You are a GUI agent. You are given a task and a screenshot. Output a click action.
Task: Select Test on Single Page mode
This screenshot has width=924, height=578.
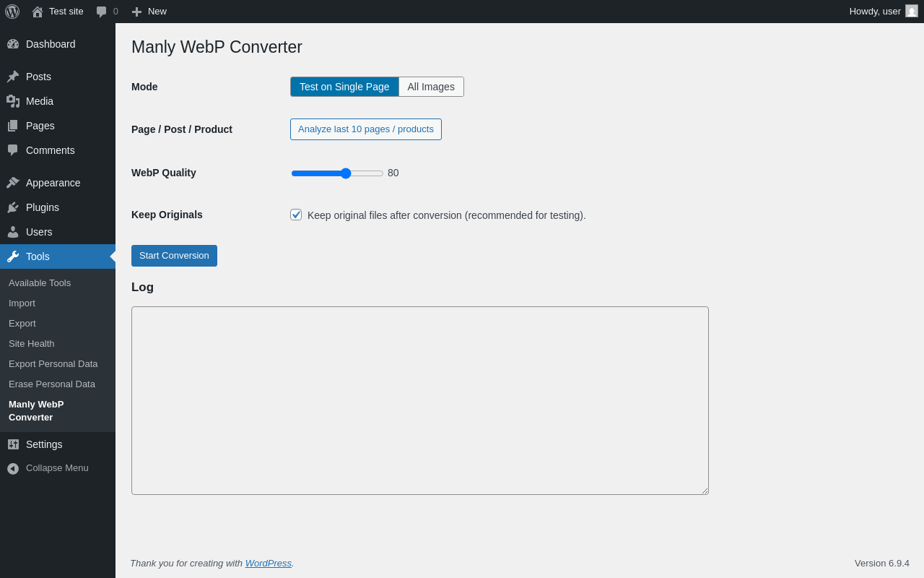[344, 87]
